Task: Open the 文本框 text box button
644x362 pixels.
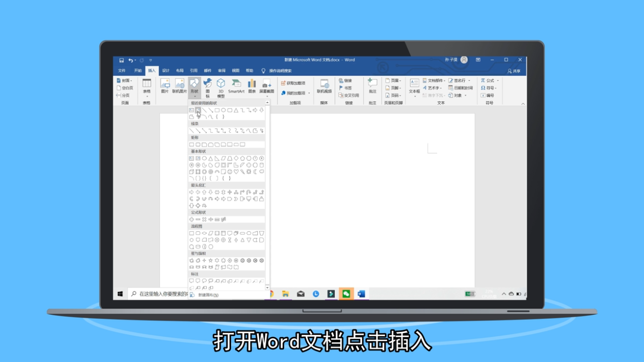Action: tap(414, 87)
